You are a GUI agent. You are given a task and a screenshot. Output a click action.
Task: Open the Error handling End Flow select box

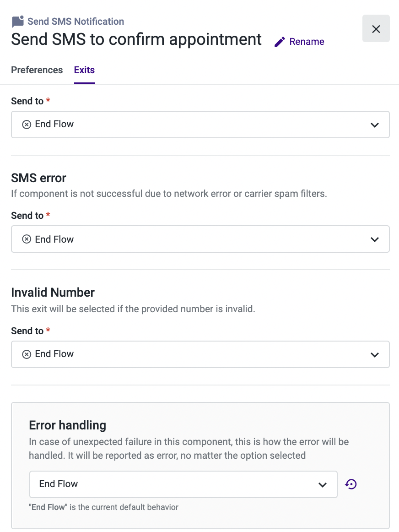183,484
